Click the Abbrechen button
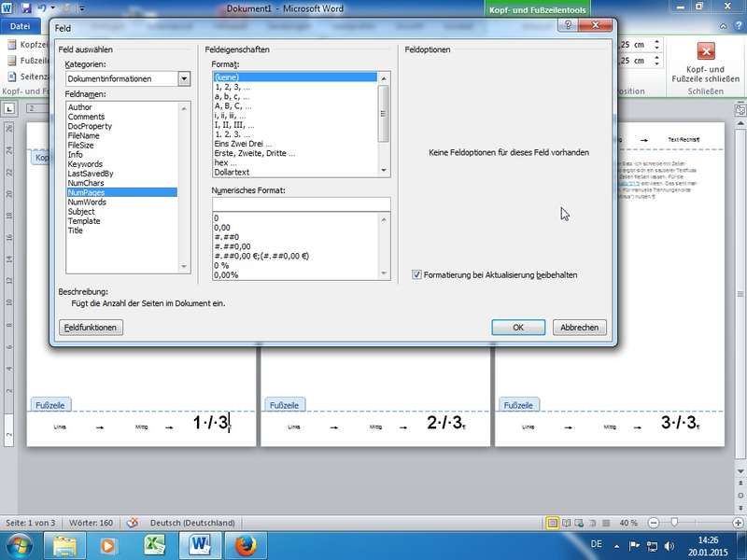The image size is (747, 560). point(579,328)
